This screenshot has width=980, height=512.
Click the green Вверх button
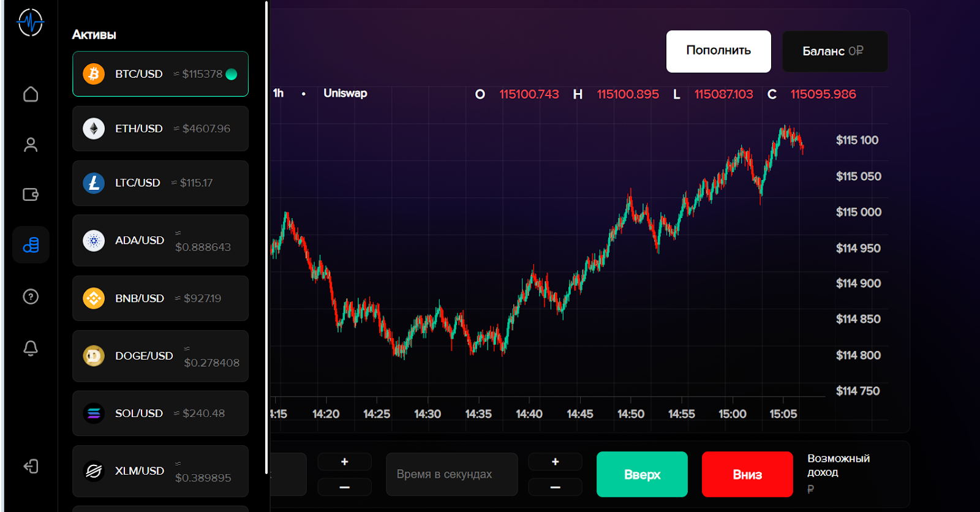click(x=642, y=474)
